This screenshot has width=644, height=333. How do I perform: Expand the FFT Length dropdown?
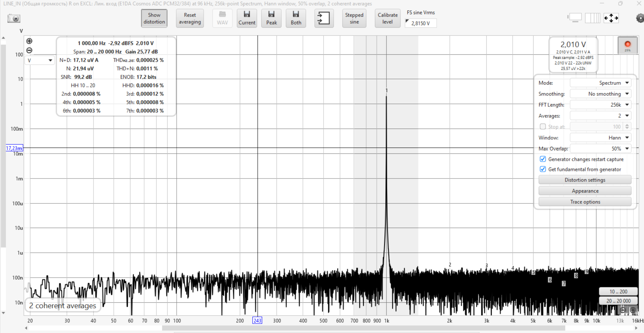coord(600,105)
